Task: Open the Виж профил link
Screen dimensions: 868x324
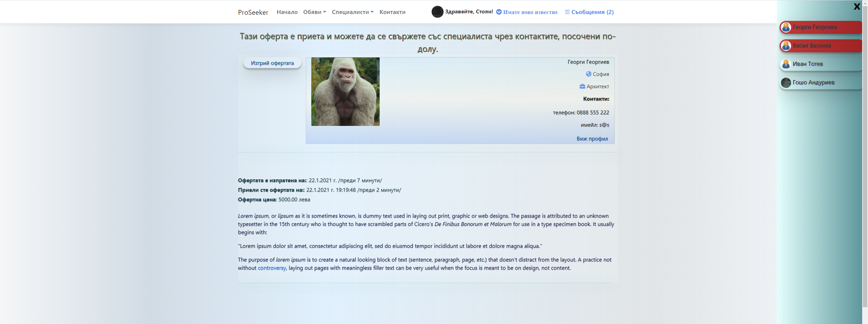Action: tap(592, 139)
